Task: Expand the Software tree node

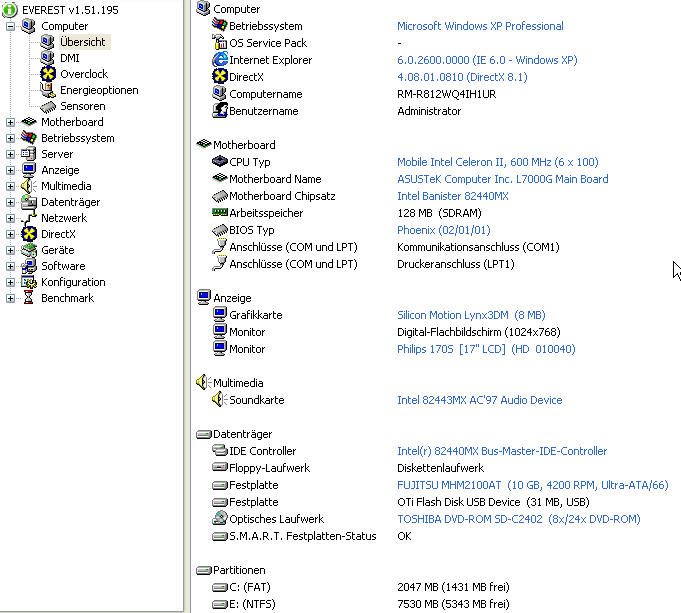Action: point(10,266)
